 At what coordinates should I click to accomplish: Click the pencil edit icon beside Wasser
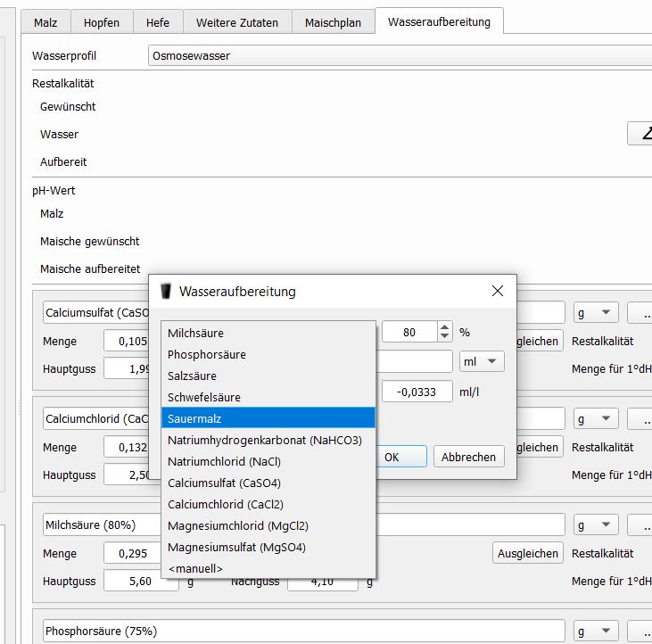click(x=641, y=134)
